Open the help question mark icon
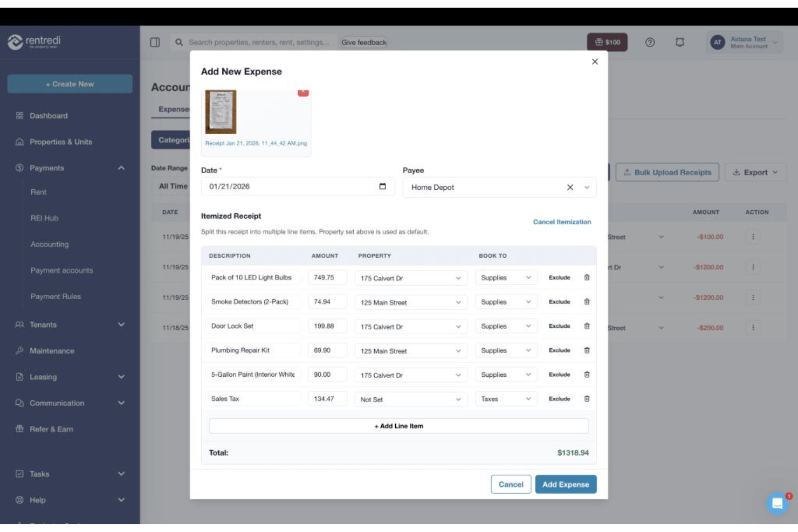This screenshot has width=798, height=532. click(x=650, y=42)
